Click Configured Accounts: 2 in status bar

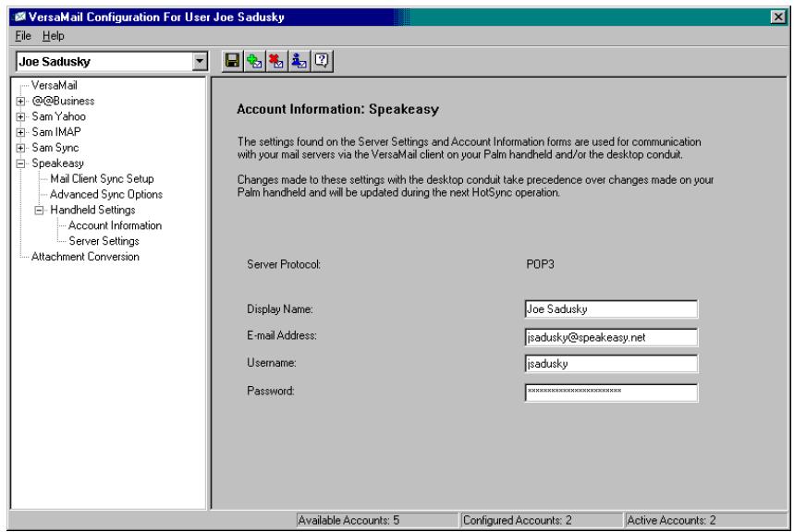point(517,520)
